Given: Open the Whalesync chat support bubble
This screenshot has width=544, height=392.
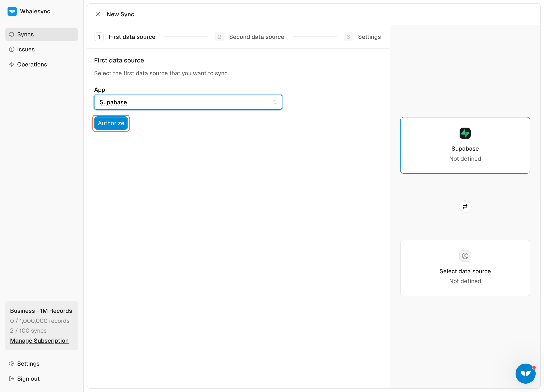Looking at the screenshot, I should [526, 374].
